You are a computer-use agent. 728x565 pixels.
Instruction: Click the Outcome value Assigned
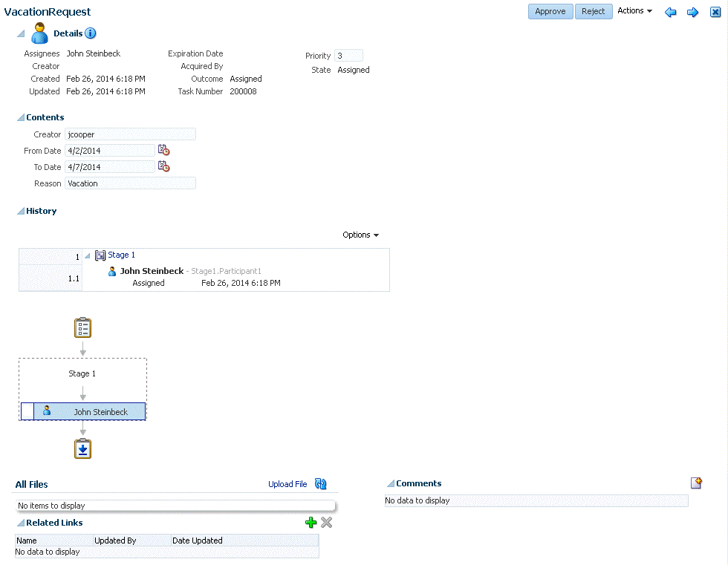tap(246, 79)
